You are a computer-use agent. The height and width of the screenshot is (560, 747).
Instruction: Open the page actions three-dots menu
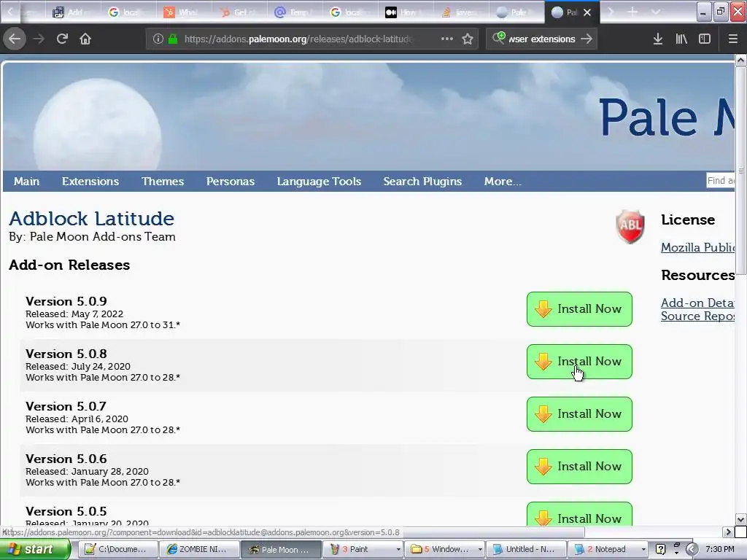pos(447,39)
